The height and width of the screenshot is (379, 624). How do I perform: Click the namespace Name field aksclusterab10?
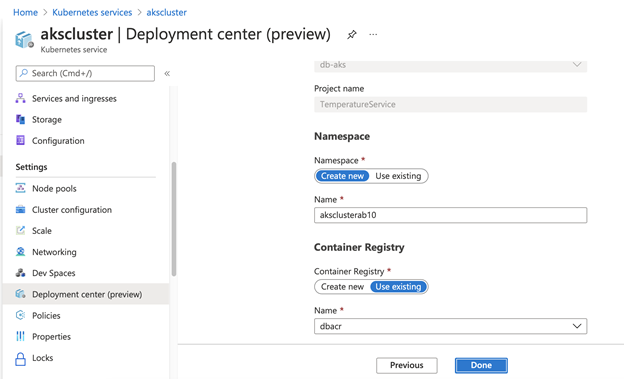450,215
